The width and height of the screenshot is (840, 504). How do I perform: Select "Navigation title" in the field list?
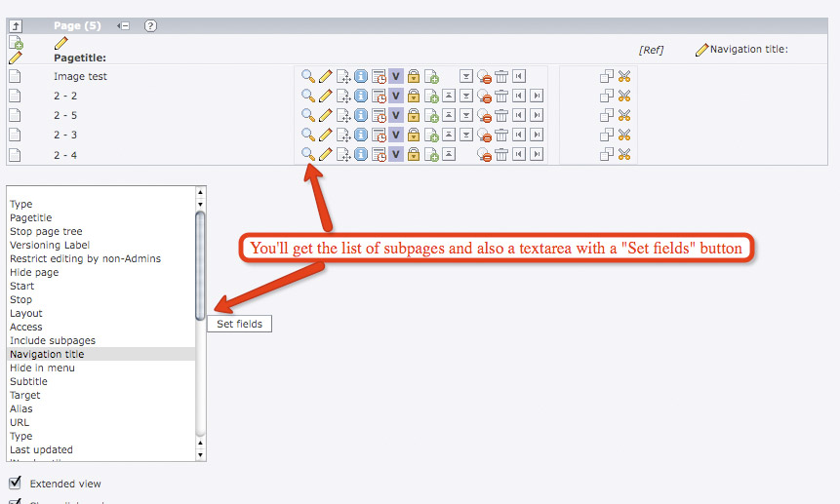[47, 354]
